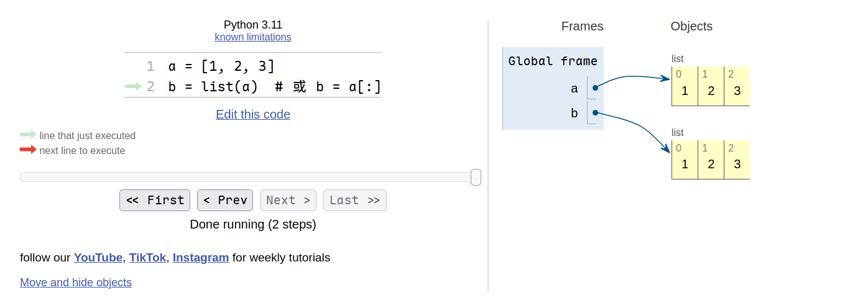The height and width of the screenshot is (308, 868).
Task: Click the green arrow beside line 2
Action: pyautogui.click(x=133, y=86)
